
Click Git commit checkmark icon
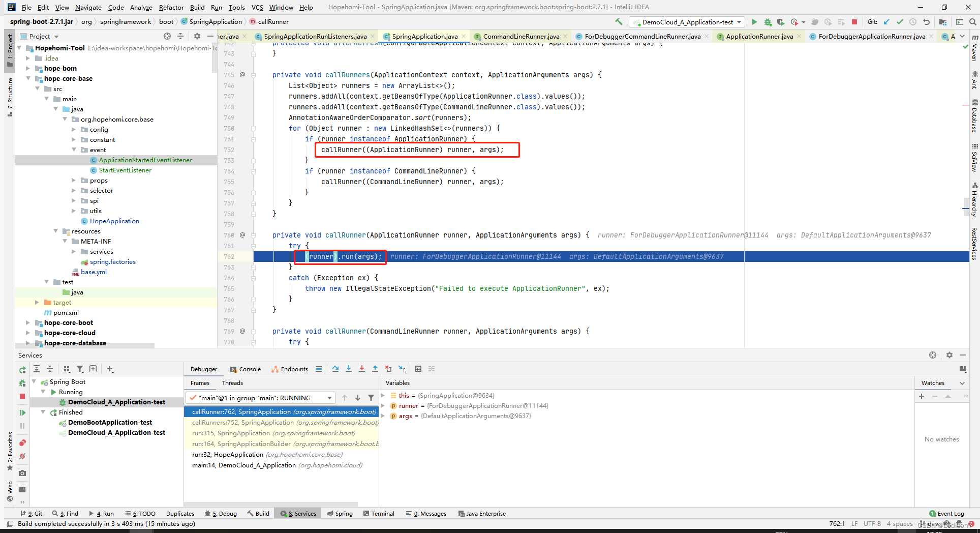tap(900, 22)
